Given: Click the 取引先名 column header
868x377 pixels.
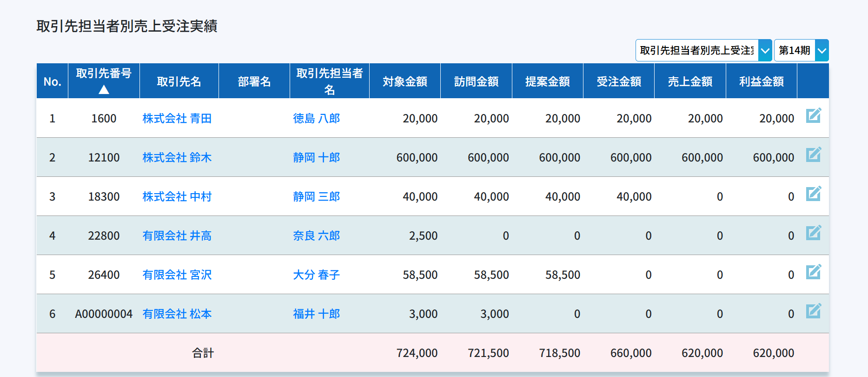Looking at the screenshot, I should (179, 81).
